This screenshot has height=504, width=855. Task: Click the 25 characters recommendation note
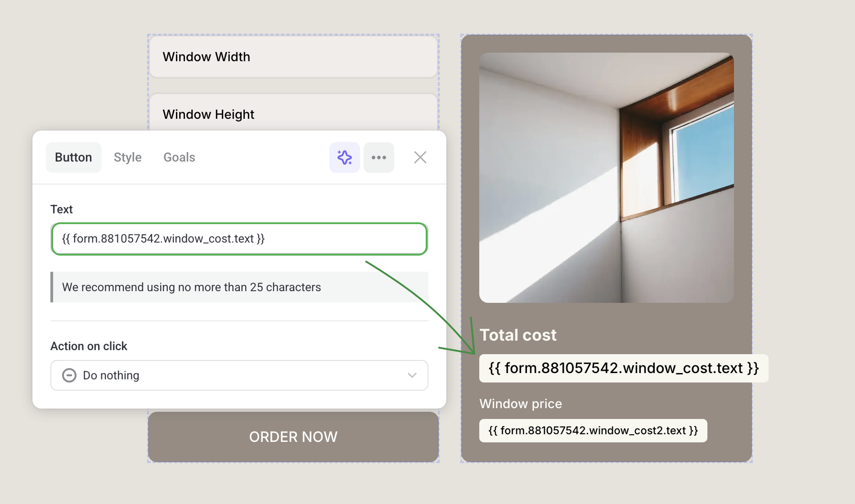click(x=239, y=287)
